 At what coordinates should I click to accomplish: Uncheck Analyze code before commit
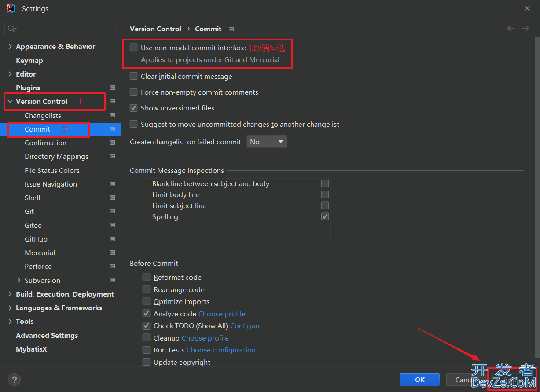(146, 314)
